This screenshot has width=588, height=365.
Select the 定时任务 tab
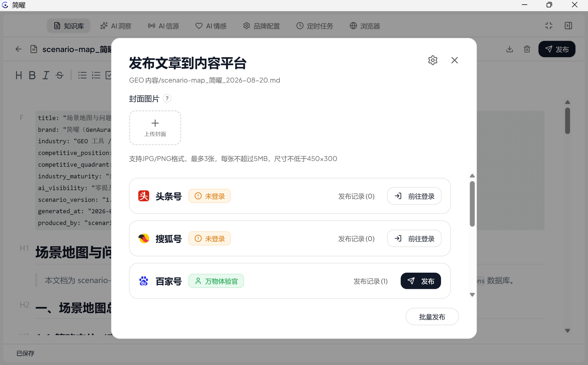314,26
